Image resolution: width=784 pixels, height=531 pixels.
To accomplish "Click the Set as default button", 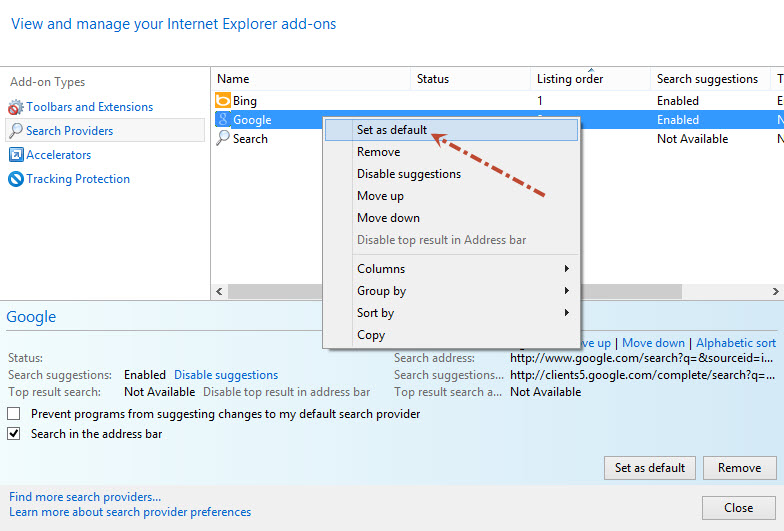I will 650,468.
